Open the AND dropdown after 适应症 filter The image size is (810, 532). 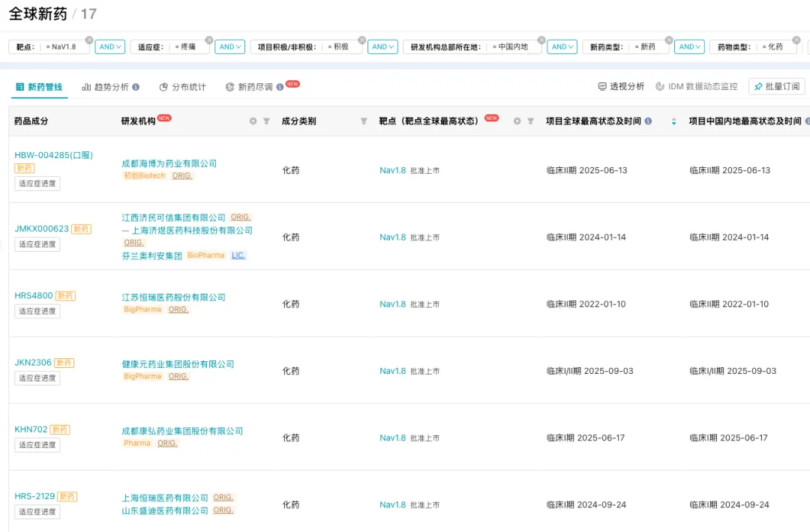pos(229,46)
